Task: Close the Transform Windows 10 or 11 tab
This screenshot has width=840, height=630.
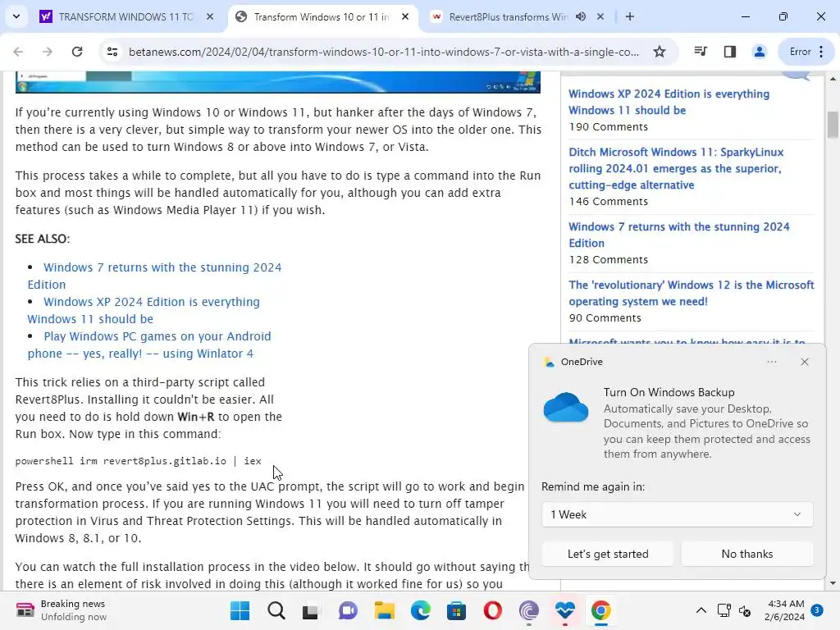Action: click(405, 16)
